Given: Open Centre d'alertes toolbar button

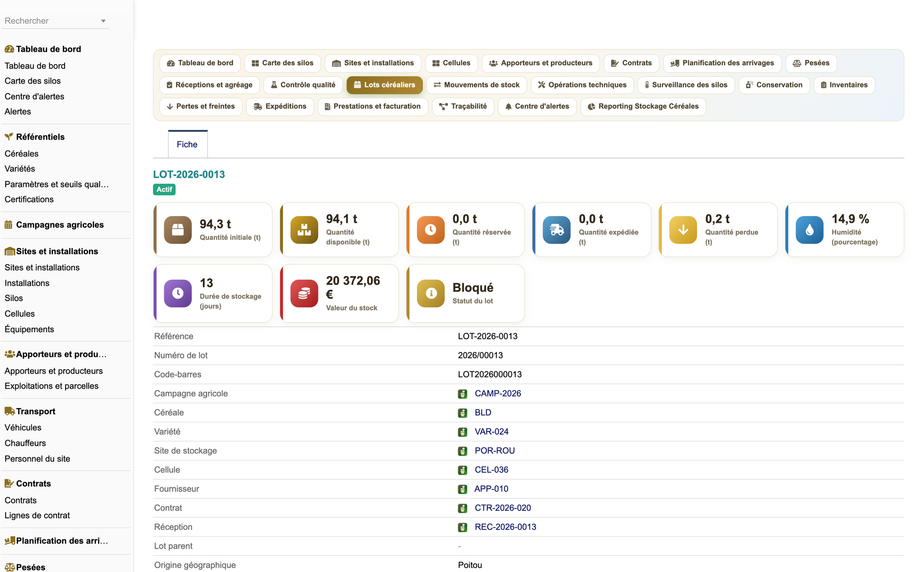Looking at the screenshot, I should click(537, 106).
